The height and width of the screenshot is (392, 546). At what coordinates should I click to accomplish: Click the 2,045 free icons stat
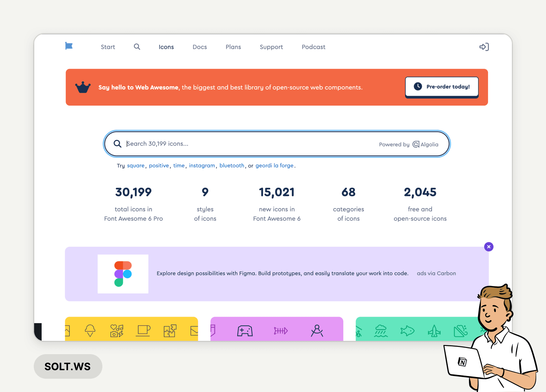pos(420,205)
